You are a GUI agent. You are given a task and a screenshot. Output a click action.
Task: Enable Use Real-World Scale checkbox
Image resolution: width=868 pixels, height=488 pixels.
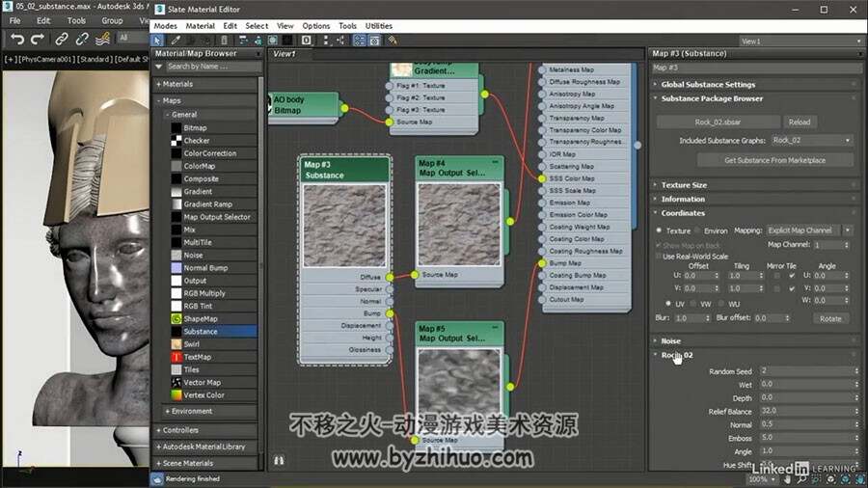pos(658,257)
